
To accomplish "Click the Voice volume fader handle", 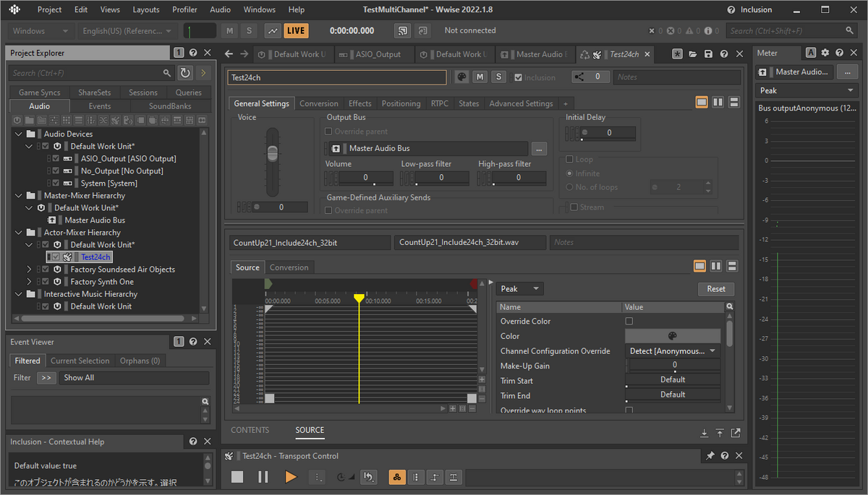I will tap(272, 153).
